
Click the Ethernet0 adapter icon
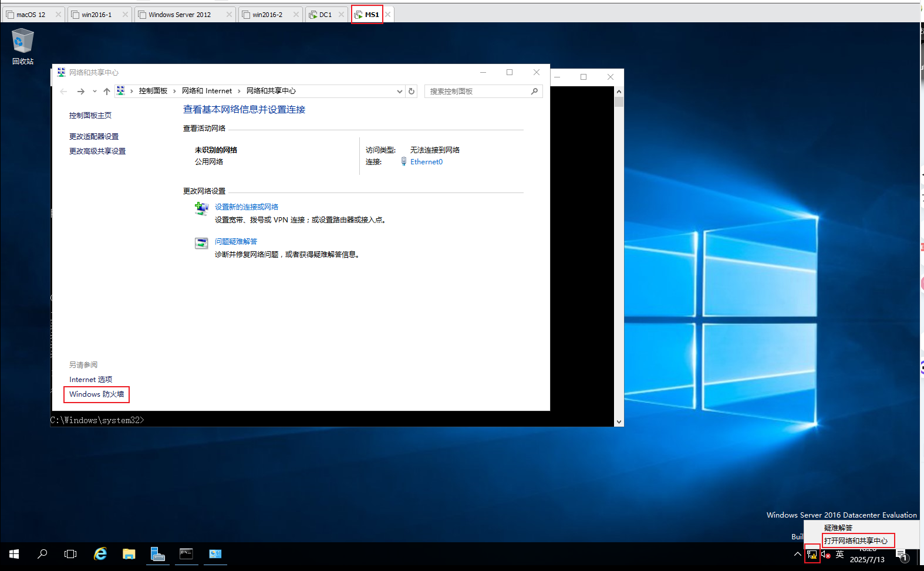pos(403,161)
